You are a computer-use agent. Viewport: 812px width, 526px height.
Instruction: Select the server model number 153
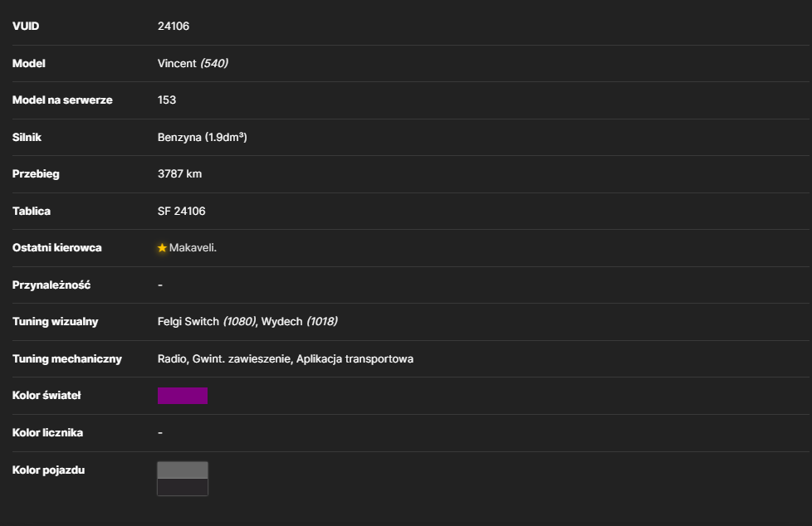(x=167, y=100)
